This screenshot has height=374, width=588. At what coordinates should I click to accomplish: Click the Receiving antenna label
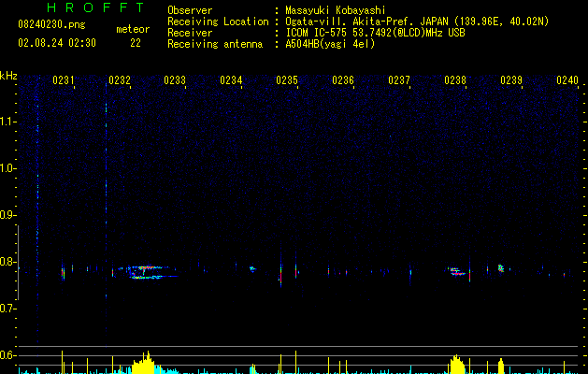point(215,44)
